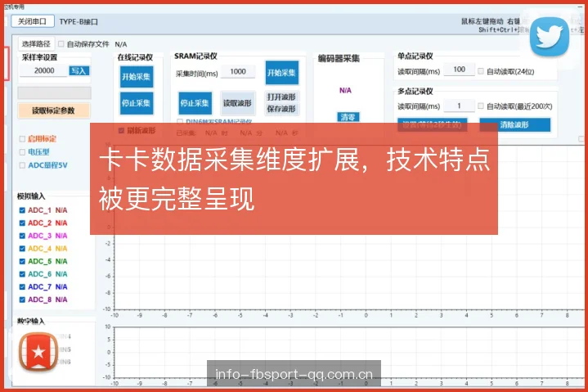Viewport: 588px width, 392px height.
Task: Click the Twitter bird icon
Action: point(550,37)
